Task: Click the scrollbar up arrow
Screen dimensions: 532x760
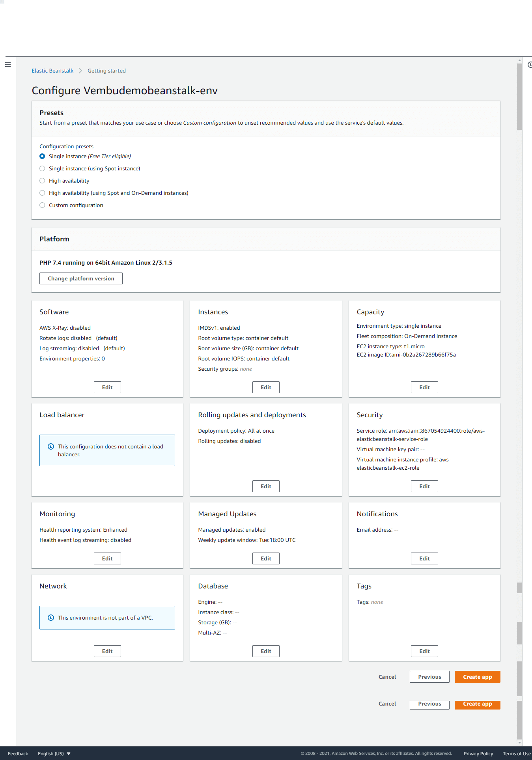Action: pyautogui.click(x=519, y=60)
